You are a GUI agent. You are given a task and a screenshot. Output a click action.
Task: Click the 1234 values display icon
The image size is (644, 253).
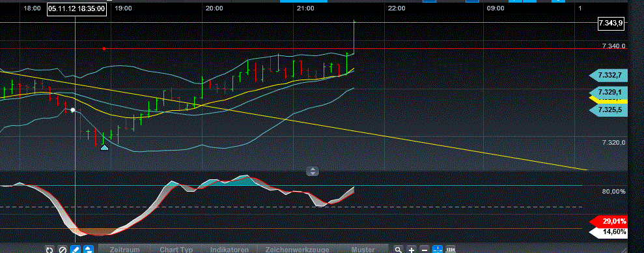coord(451,250)
